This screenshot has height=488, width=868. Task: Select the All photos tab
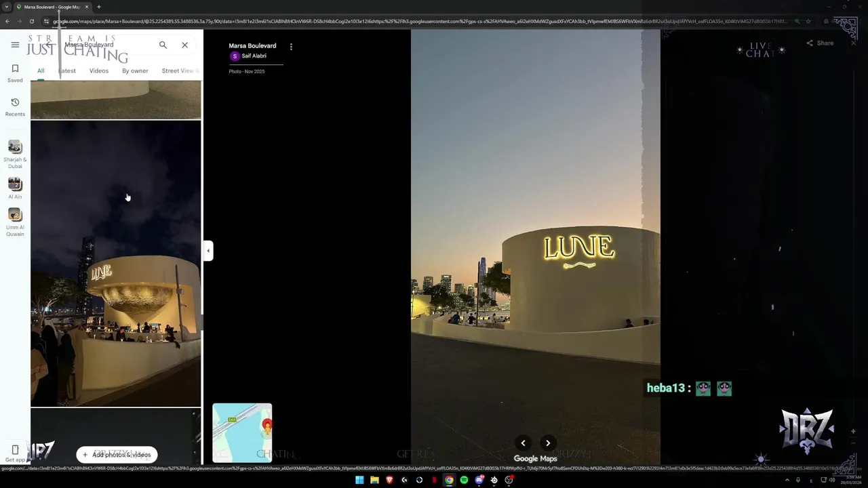coord(41,70)
